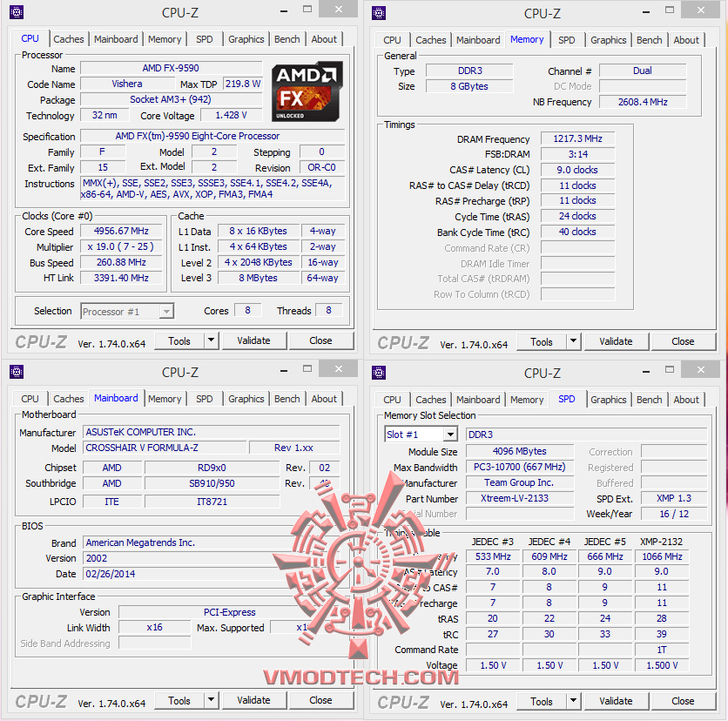Click Bus Speed value 260.88 MHz
This screenshot has height=721, width=728.
(121, 262)
